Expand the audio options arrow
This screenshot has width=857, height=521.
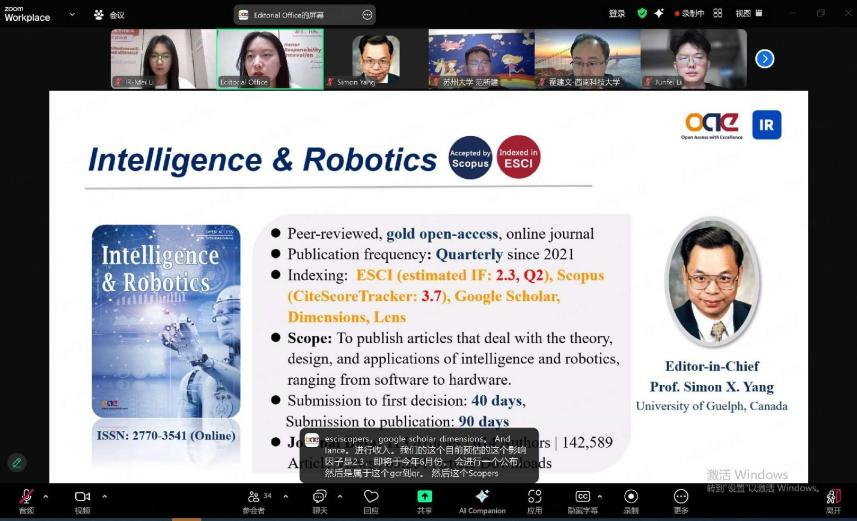(47, 495)
